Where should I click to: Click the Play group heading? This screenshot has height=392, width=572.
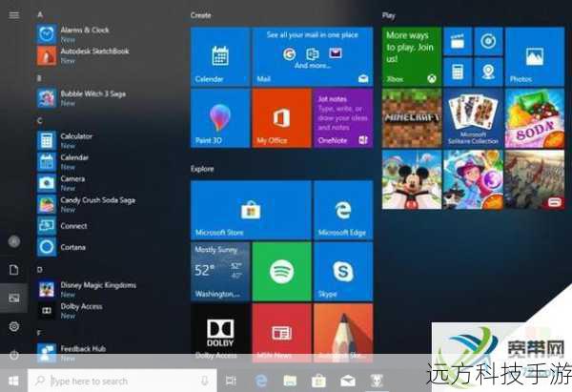389,15
